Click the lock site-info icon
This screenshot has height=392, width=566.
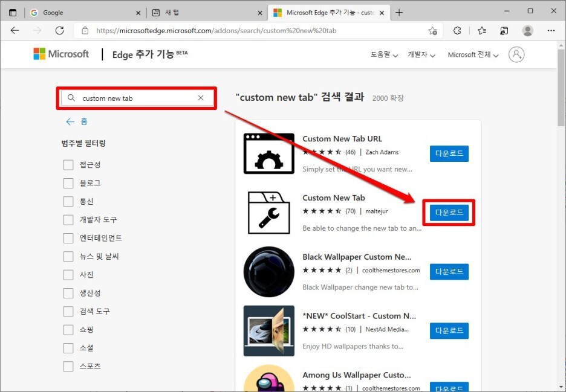[85, 31]
